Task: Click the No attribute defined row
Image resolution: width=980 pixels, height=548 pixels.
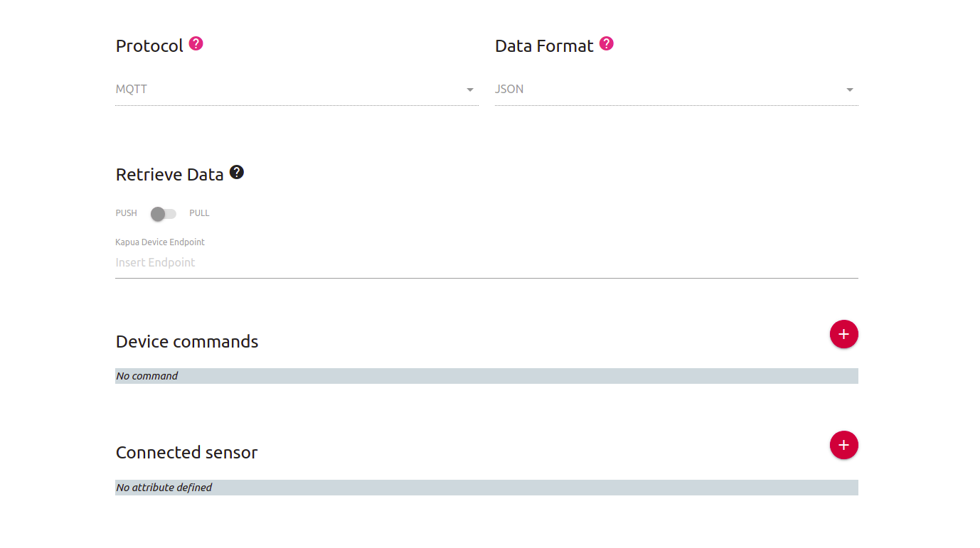Action: (x=486, y=488)
